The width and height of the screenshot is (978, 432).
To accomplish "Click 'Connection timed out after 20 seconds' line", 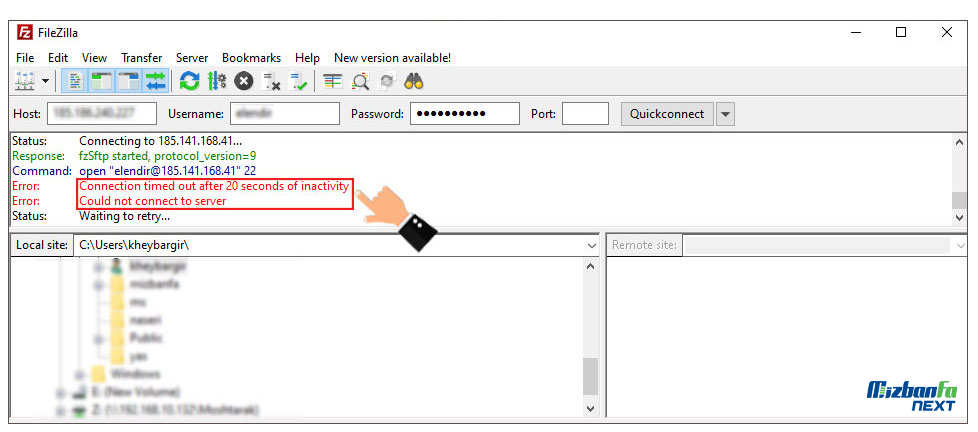I will pyautogui.click(x=214, y=186).
